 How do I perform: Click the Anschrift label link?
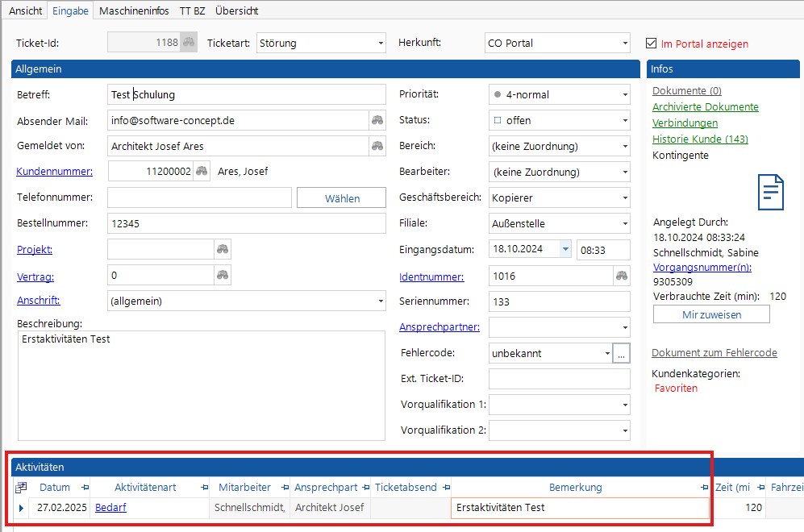[39, 301]
